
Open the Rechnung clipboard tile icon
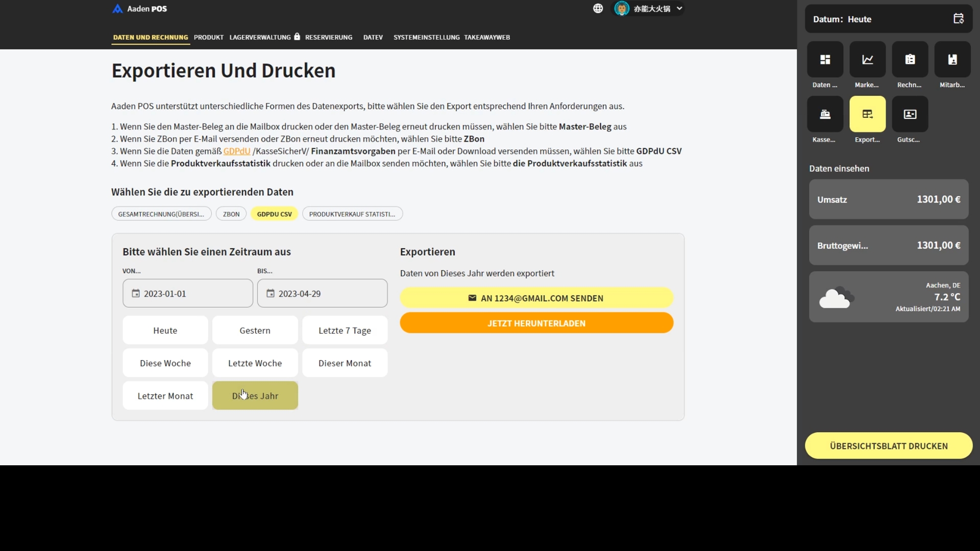click(x=910, y=60)
